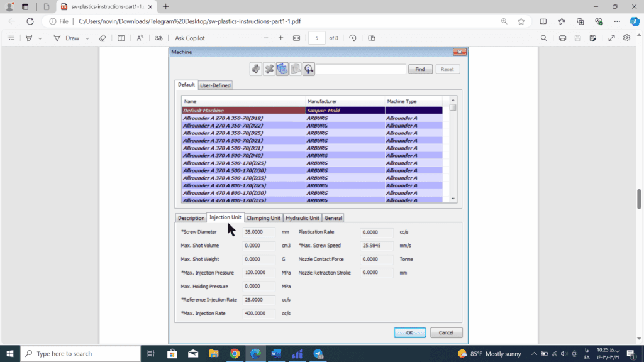The image size is (644, 362).
Task: Zoom in with the plus button
Action: 280,38
